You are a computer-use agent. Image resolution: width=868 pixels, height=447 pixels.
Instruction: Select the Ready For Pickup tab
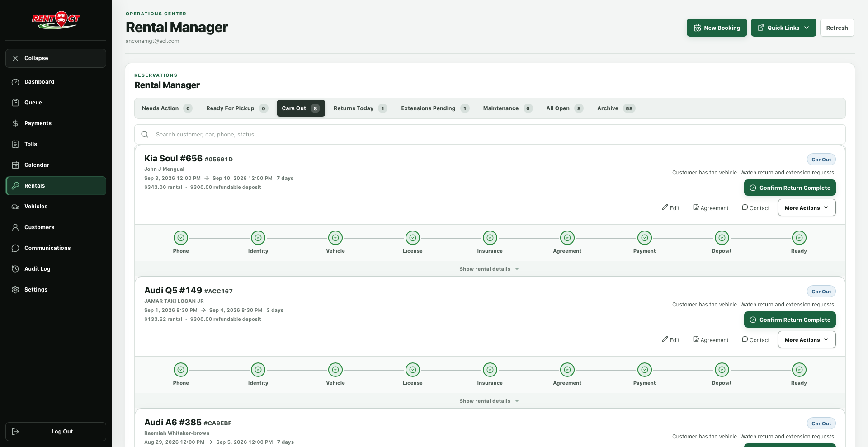coord(237,108)
